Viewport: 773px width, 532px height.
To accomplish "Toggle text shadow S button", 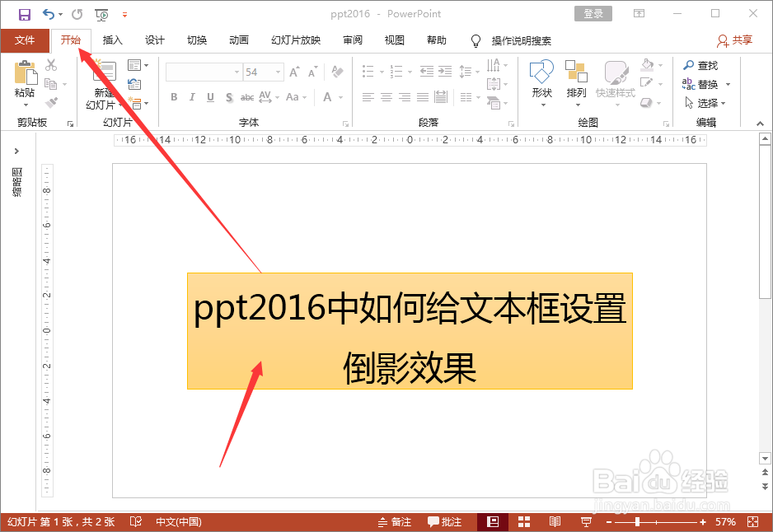I will [229, 97].
